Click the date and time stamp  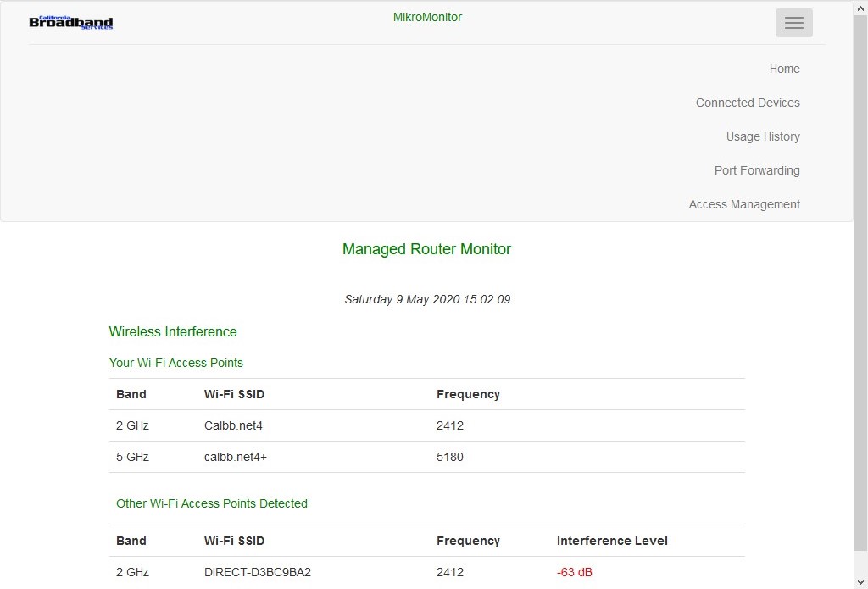pos(426,299)
